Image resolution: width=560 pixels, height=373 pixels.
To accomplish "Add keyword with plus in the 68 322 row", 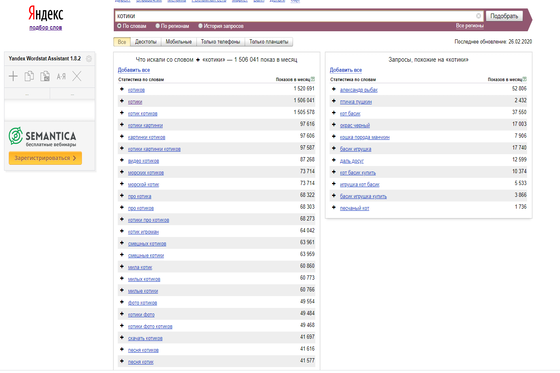I will [122, 196].
